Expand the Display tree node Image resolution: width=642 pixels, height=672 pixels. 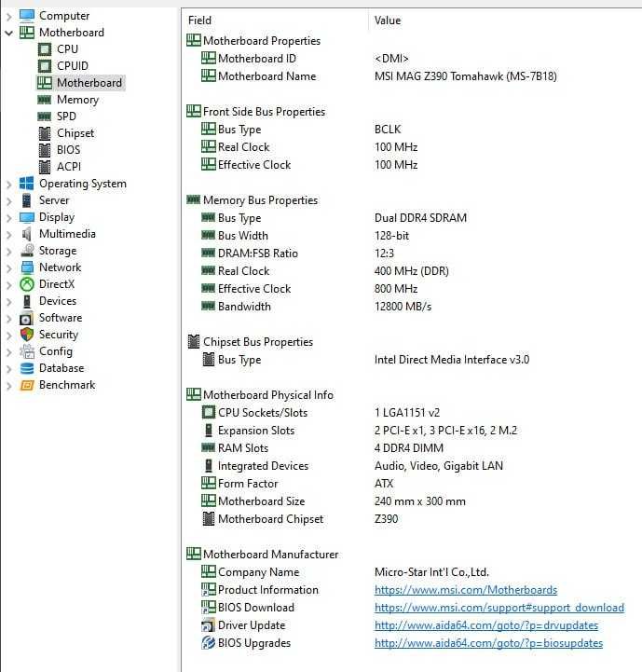pos(8,218)
